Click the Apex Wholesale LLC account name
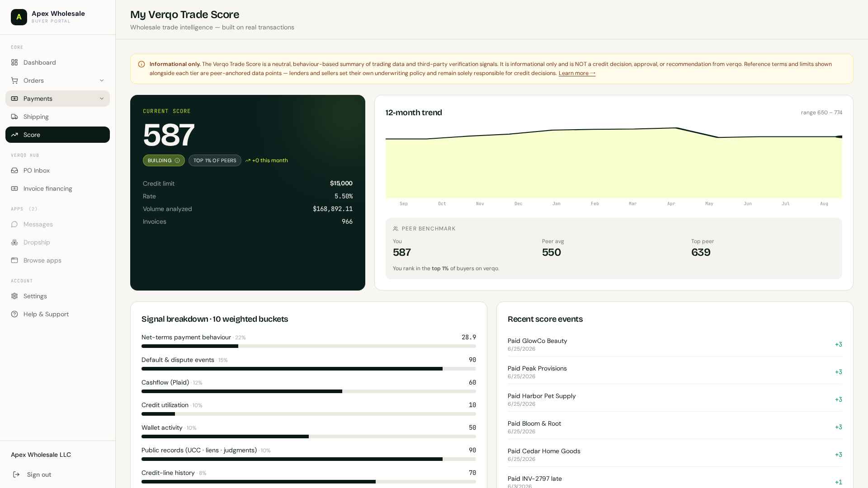This screenshot has height=488, width=868. (41, 455)
